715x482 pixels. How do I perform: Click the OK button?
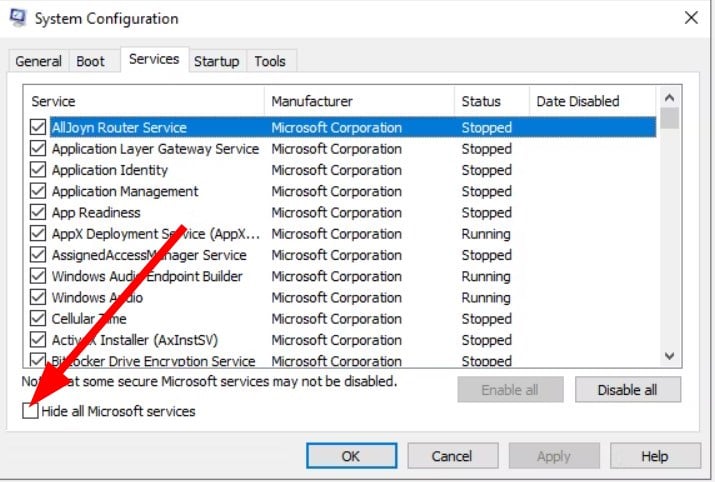350,456
